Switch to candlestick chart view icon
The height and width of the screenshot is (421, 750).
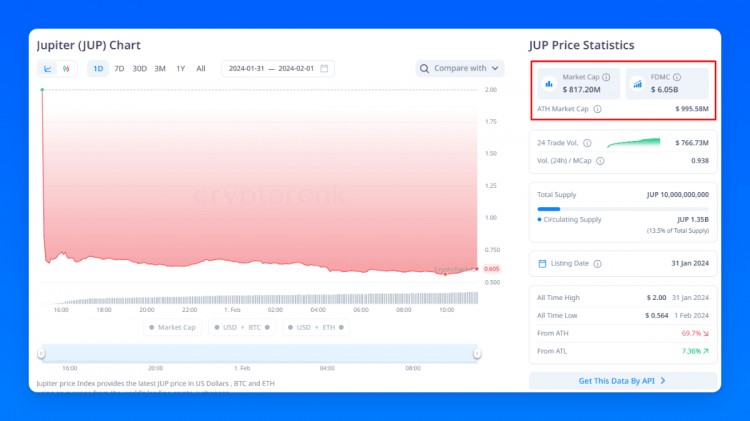66,69
